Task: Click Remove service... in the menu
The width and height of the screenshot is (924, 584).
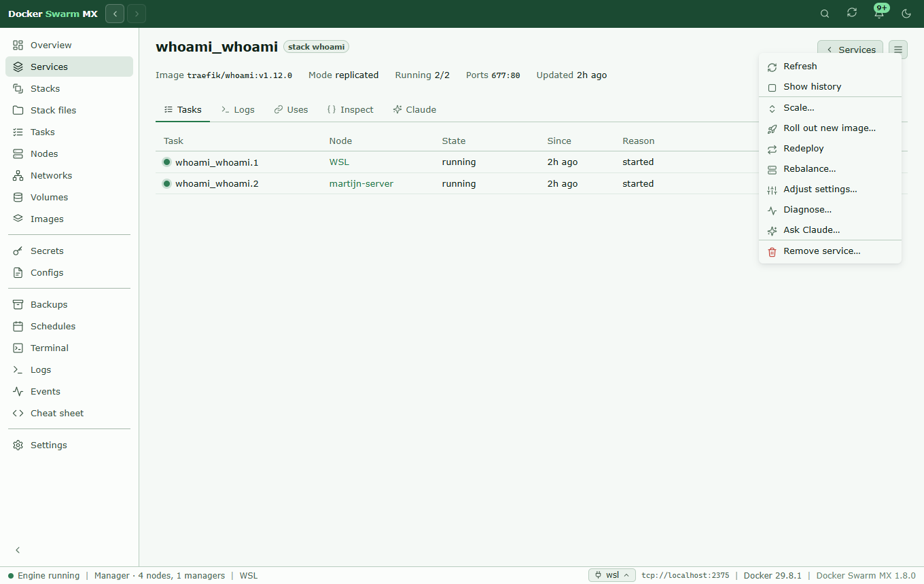Action: click(830, 251)
